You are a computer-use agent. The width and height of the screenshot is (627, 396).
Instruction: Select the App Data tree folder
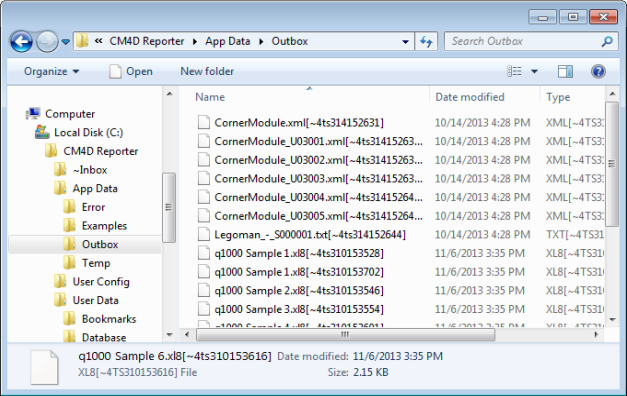[x=95, y=188]
